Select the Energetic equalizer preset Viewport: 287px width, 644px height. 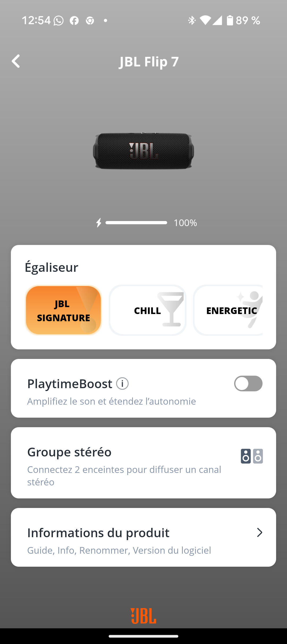[228, 310]
